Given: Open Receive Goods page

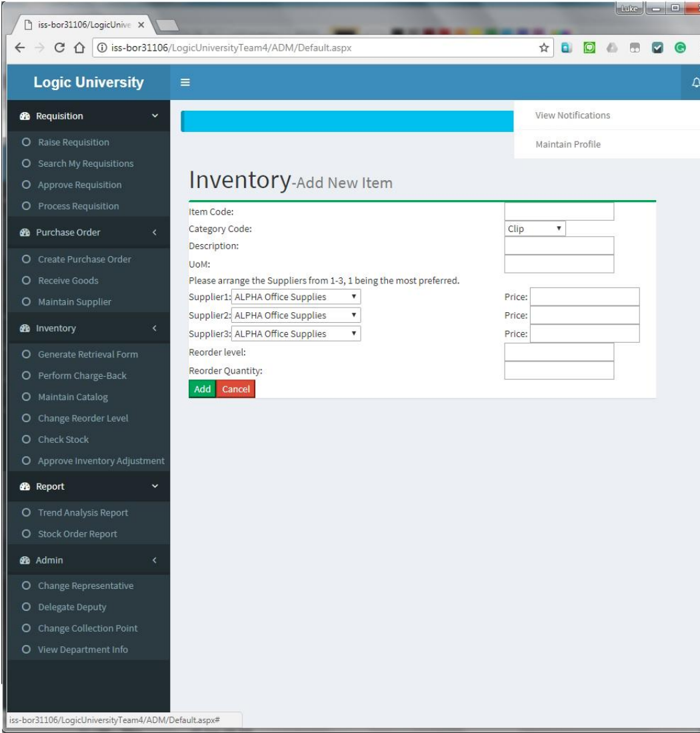Looking at the screenshot, I should tap(68, 281).
